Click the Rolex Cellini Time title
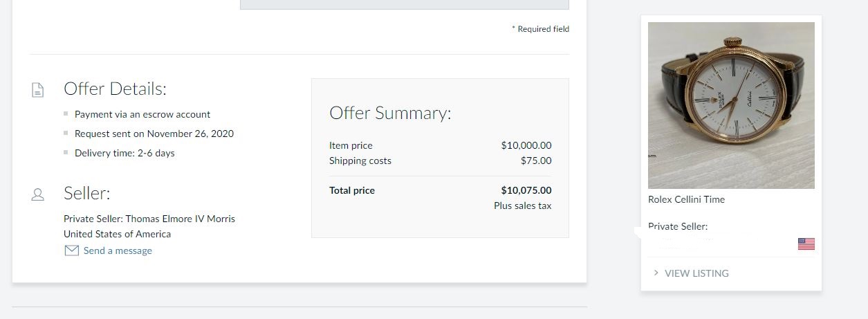868x319 pixels. tap(686, 199)
